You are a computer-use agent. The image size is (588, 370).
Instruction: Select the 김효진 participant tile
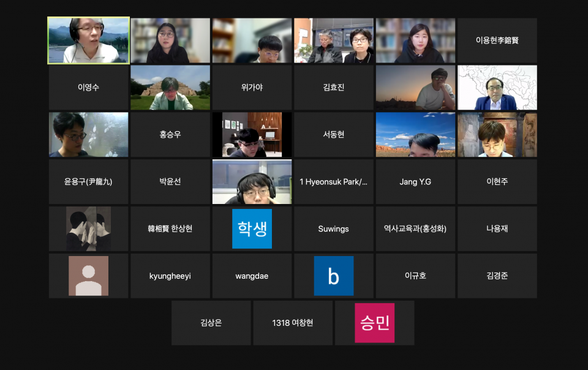coord(334,88)
